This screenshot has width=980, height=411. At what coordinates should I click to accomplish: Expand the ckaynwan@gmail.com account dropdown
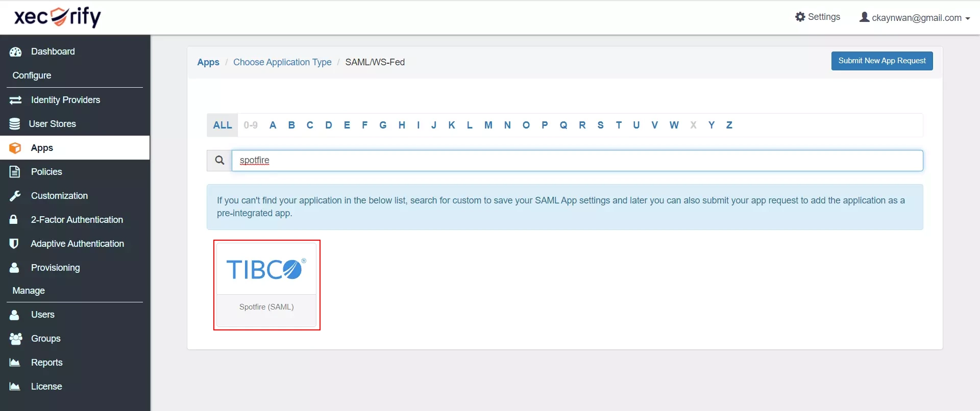(915, 17)
